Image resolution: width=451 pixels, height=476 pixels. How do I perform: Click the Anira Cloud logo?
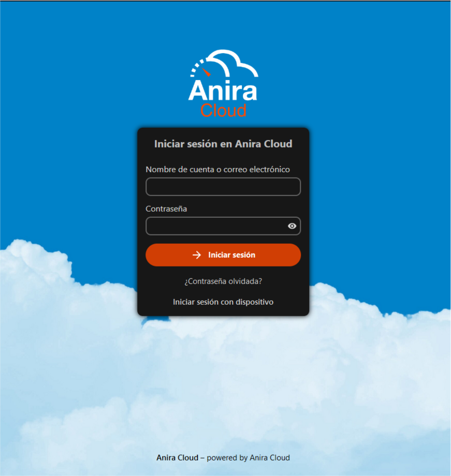223,84
